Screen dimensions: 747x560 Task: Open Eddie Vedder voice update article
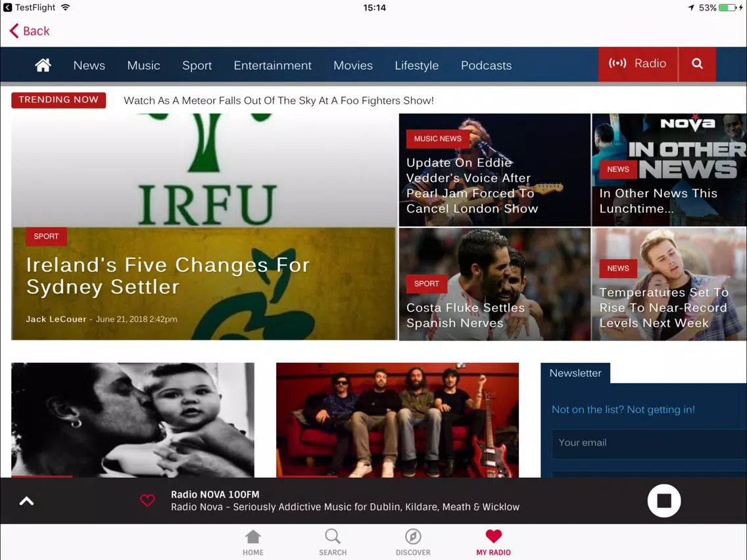[x=471, y=185]
